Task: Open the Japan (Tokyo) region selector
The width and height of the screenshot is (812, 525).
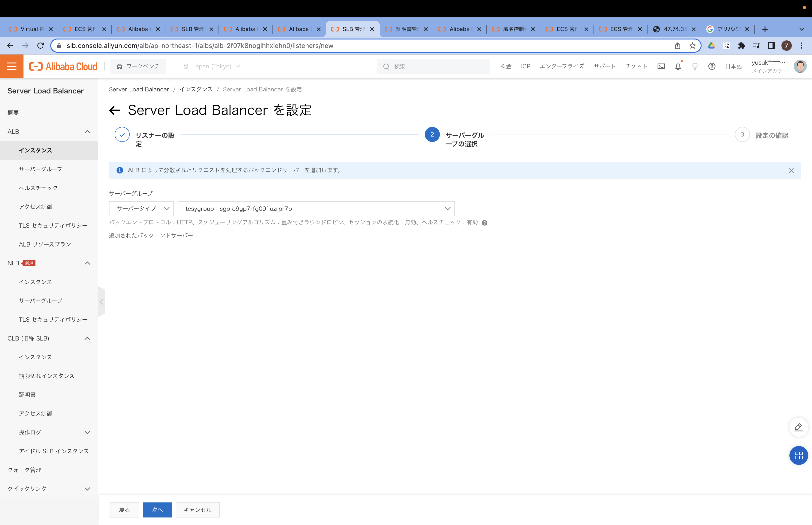Action: pyautogui.click(x=211, y=66)
